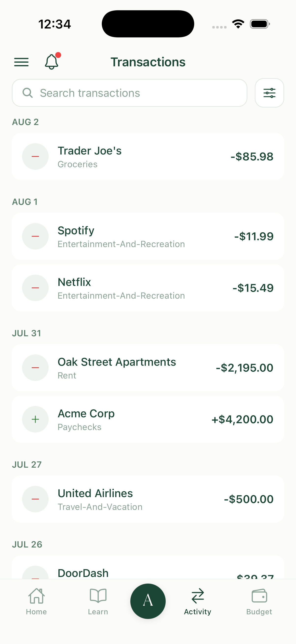
Task: Open the Oak Street Apartments transaction
Action: (148, 367)
